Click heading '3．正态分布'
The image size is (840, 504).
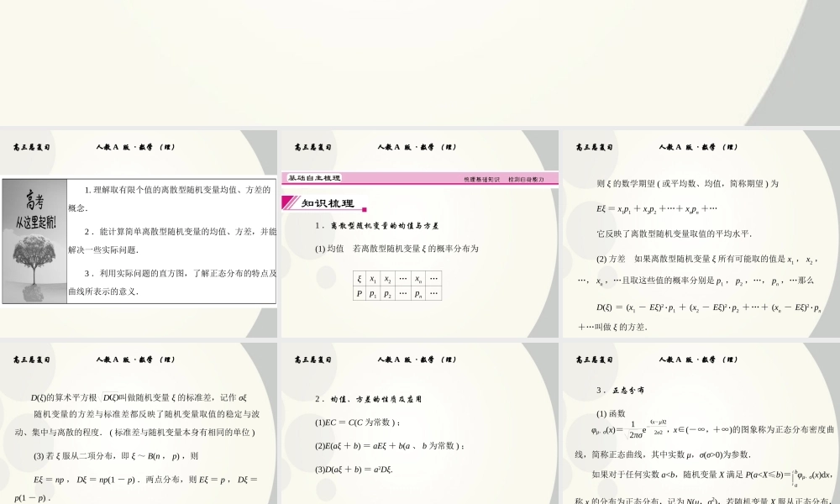(x=620, y=391)
